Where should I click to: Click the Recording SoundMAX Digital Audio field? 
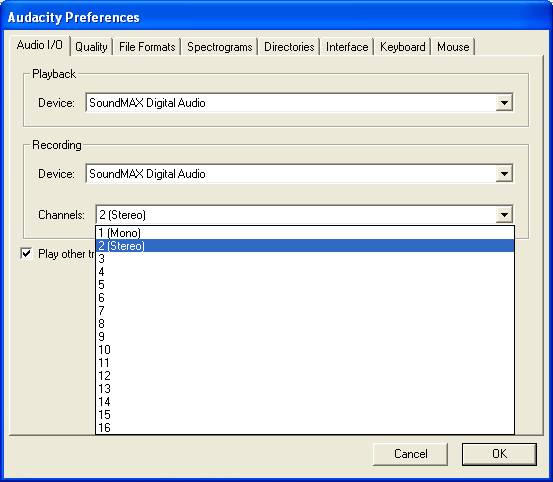pyautogui.click(x=299, y=173)
